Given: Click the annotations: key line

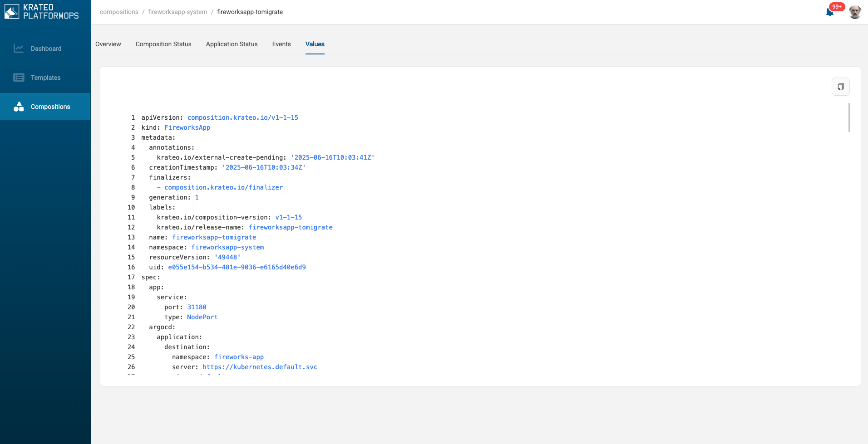Looking at the screenshot, I should pos(172,147).
